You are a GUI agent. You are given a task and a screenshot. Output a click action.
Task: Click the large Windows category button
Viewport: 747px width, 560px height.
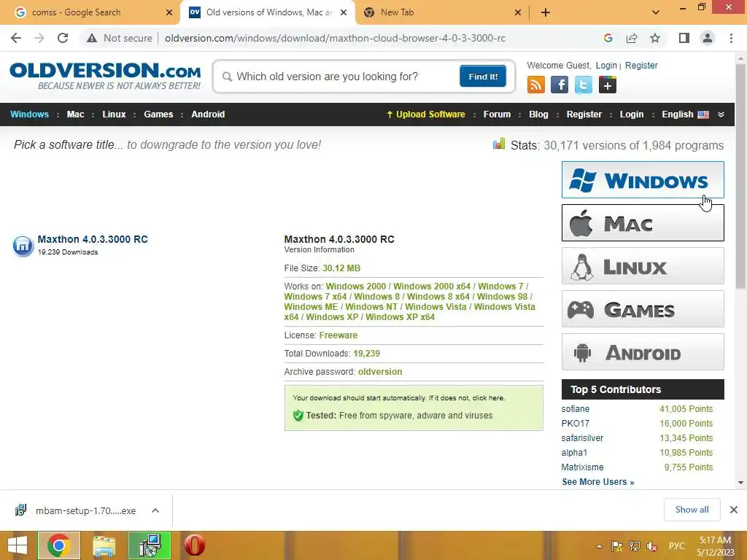coord(643,180)
